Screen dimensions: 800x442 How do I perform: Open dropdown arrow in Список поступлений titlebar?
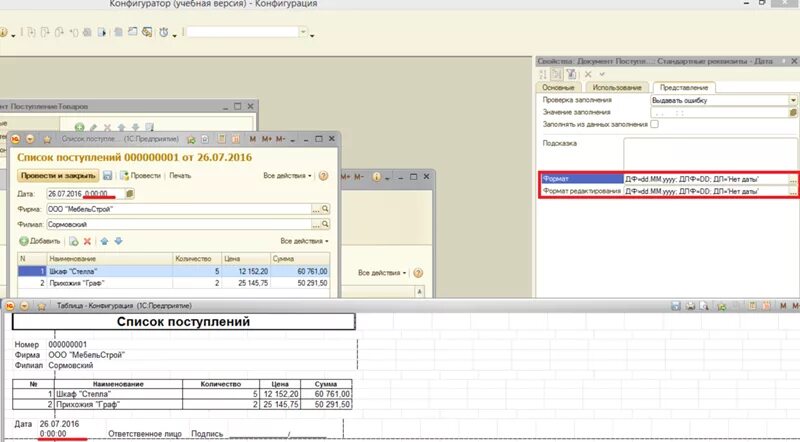point(30,139)
